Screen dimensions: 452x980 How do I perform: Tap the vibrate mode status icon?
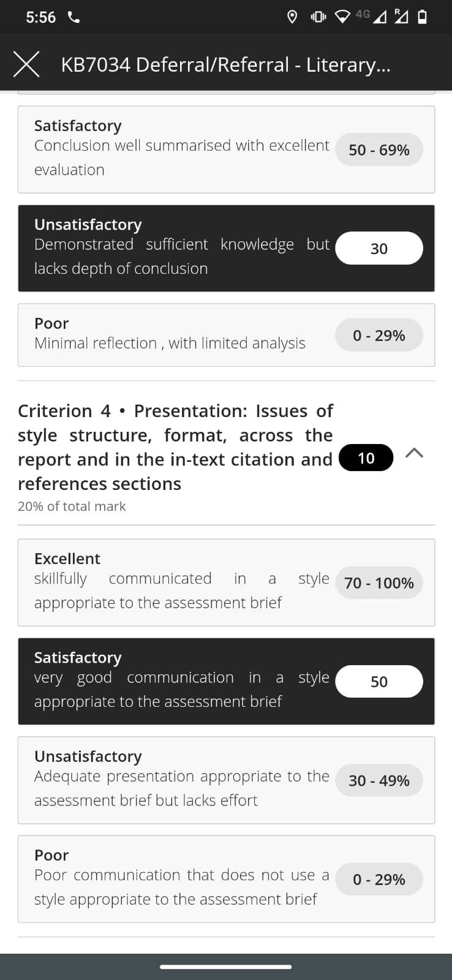coord(318,17)
